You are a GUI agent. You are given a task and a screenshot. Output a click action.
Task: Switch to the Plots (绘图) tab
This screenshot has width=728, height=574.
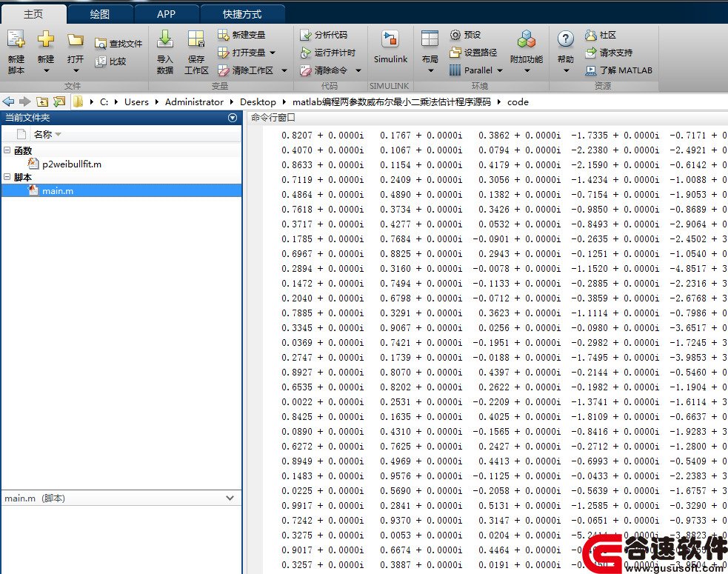pos(100,14)
